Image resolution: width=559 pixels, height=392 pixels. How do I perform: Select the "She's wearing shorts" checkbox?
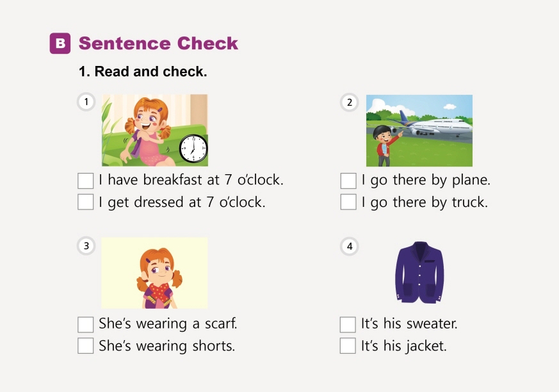point(86,346)
